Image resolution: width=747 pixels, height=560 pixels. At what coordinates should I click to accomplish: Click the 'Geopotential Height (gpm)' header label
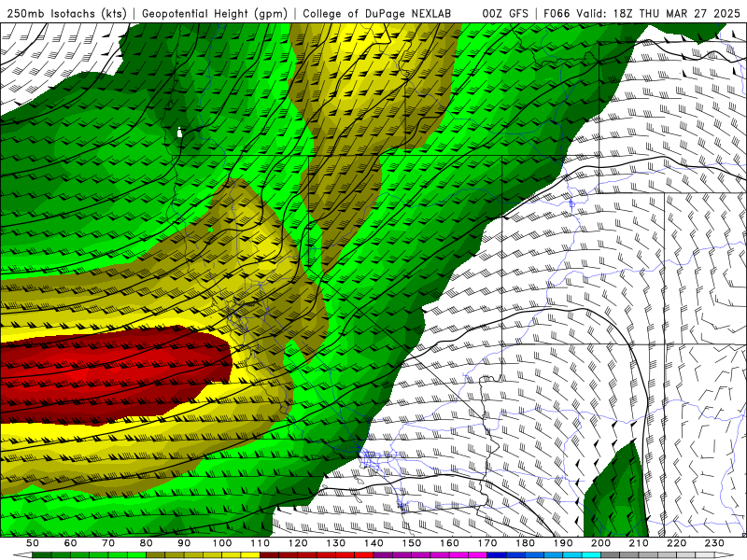point(215,13)
